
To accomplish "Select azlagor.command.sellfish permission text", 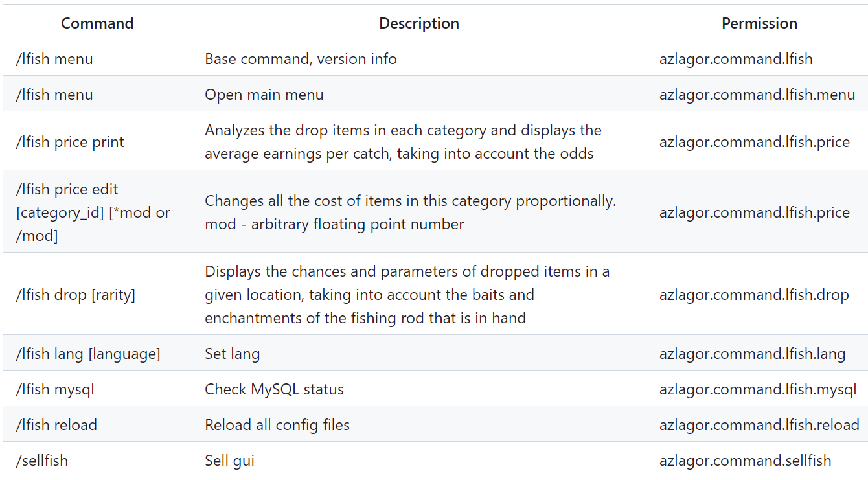I will click(x=745, y=461).
